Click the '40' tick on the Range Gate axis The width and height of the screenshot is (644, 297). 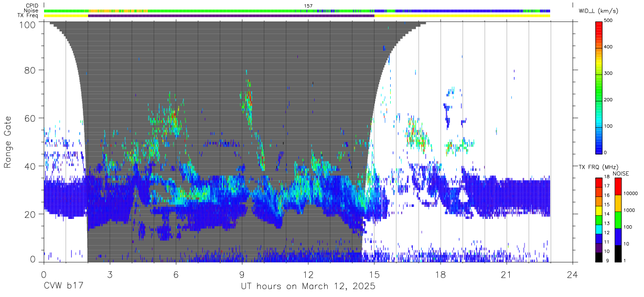[x=30, y=166]
